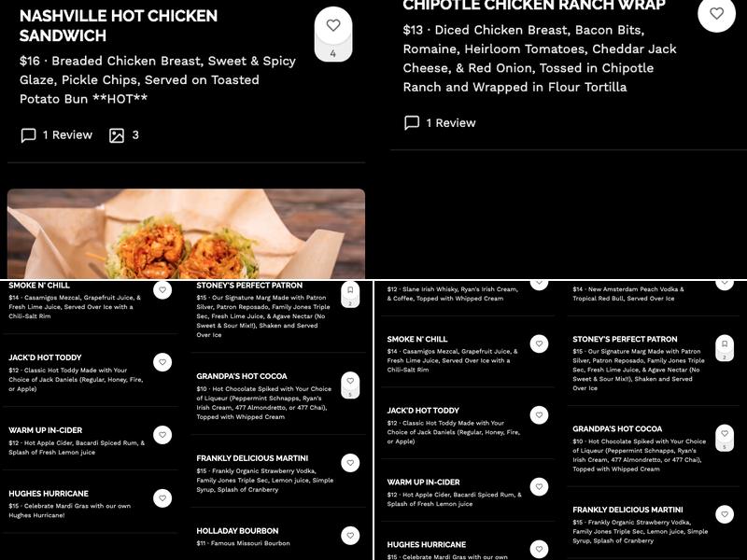
Task: Like Warm Up In-Cider in right panel
Action: click(x=540, y=486)
